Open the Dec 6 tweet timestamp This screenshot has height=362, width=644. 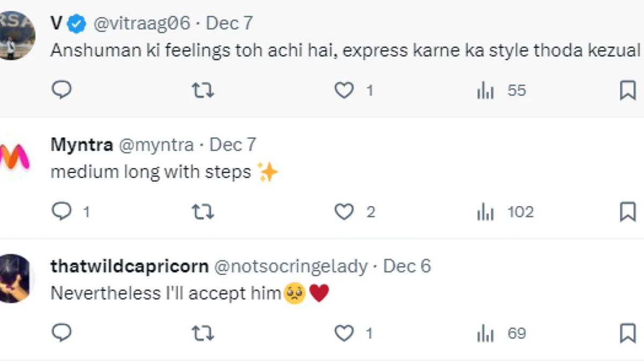tap(407, 266)
